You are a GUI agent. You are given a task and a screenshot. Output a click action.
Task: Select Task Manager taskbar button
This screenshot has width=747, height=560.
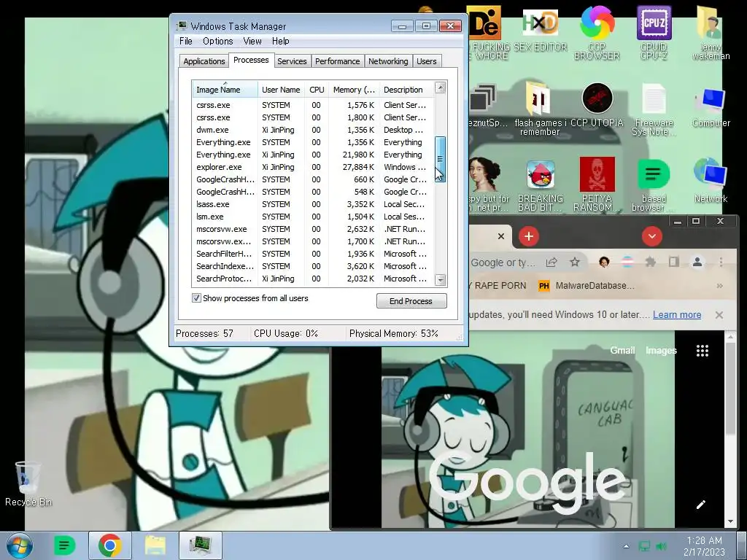201,545
